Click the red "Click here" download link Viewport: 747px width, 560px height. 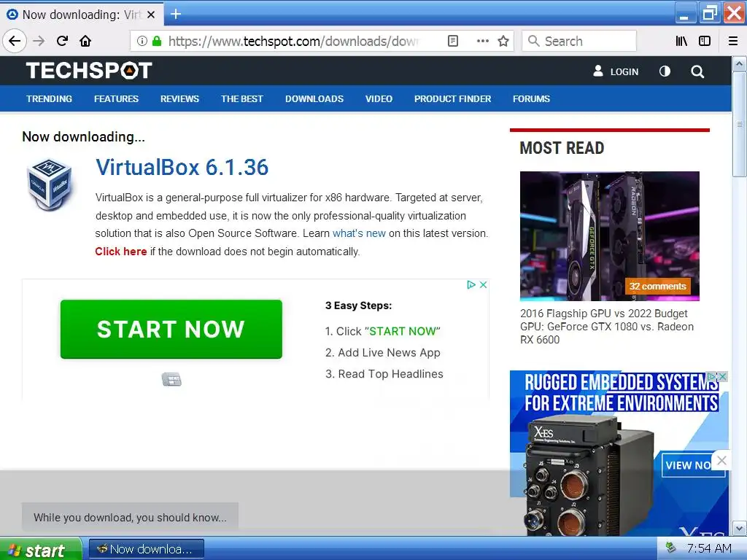coord(121,252)
